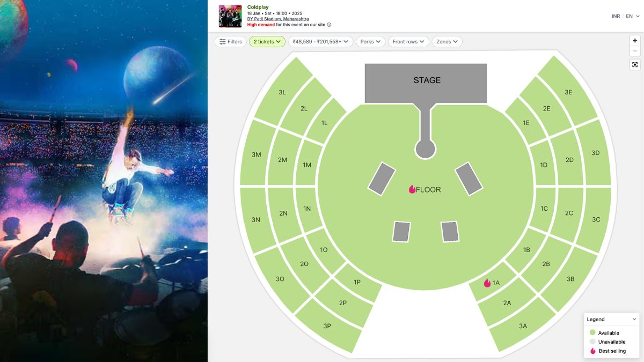Expand the Front rows filter
This screenshot has width=644, height=362.
408,42
